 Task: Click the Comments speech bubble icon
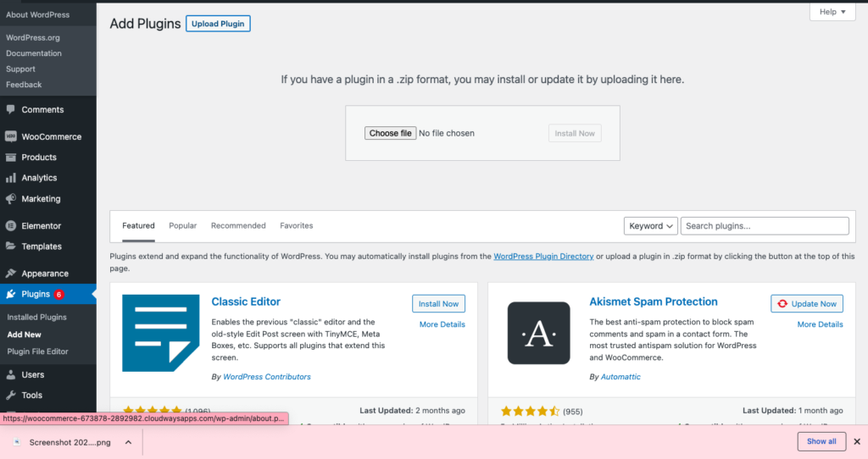tap(10, 109)
